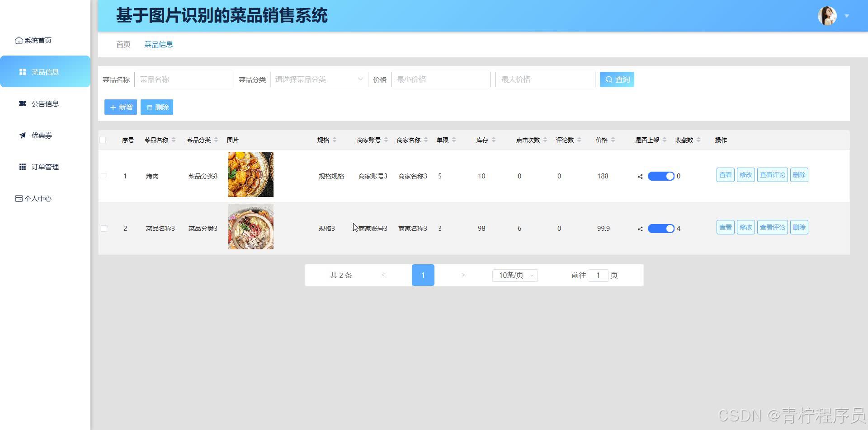Click the 烤肉 dish thumbnail image
Image resolution: width=868 pixels, height=430 pixels.
click(x=250, y=174)
